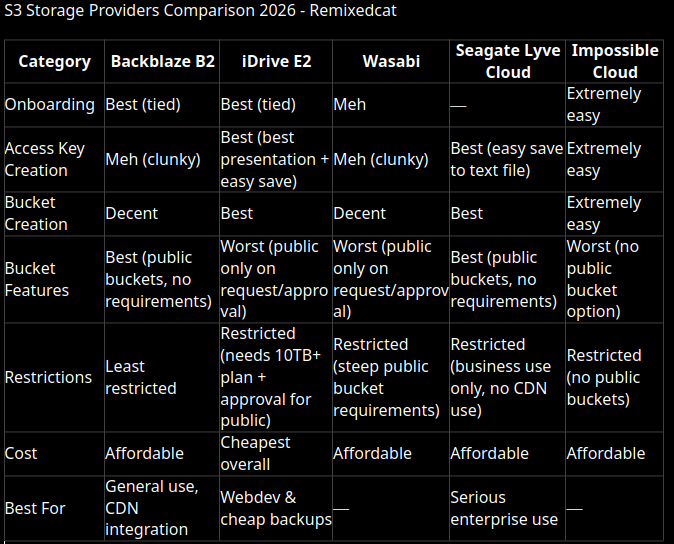This screenshot has height=544, width=674.
Task: Select the Onboarding row label
Action: [49, 104]
